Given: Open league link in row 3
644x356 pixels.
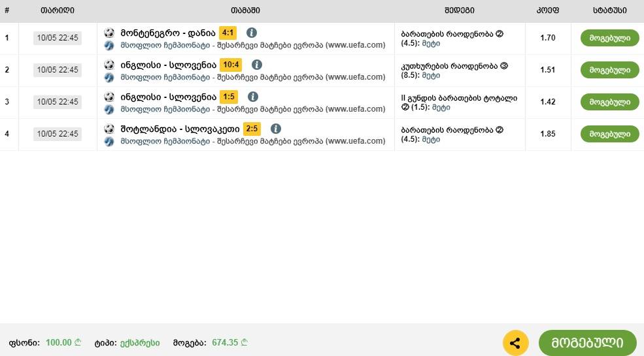Looking at the screenshot, I should [x=252, y=109].
